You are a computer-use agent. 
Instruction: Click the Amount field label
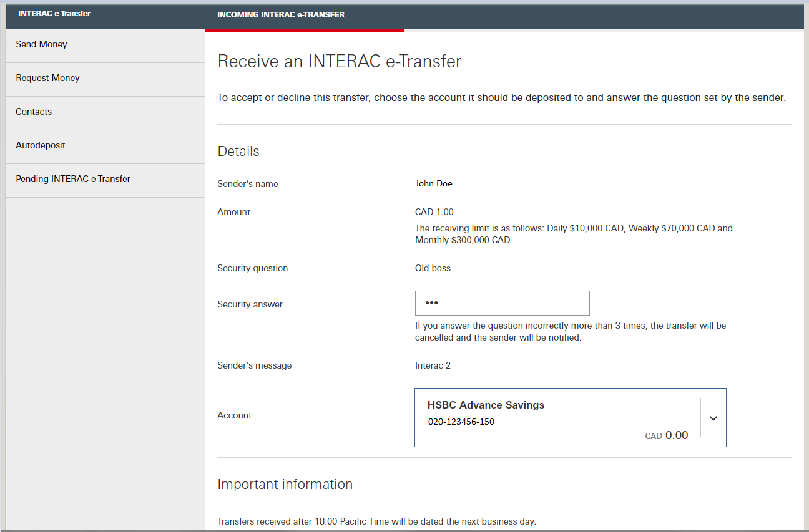[x=233, y=212]
